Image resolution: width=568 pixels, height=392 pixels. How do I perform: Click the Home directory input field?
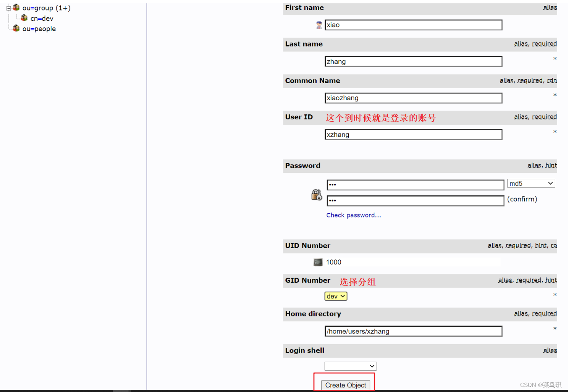(413, 331)
